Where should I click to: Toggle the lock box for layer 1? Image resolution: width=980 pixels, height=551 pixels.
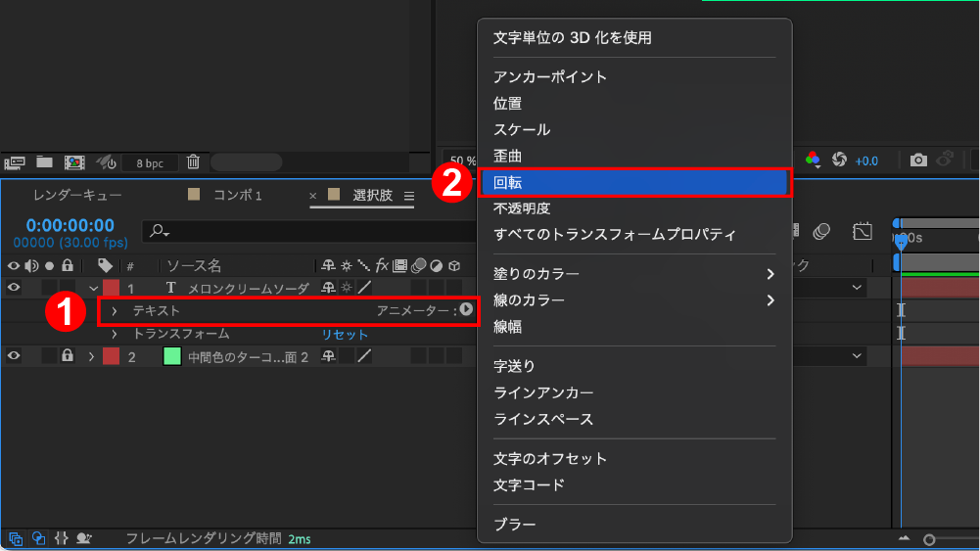pos(68,288)
